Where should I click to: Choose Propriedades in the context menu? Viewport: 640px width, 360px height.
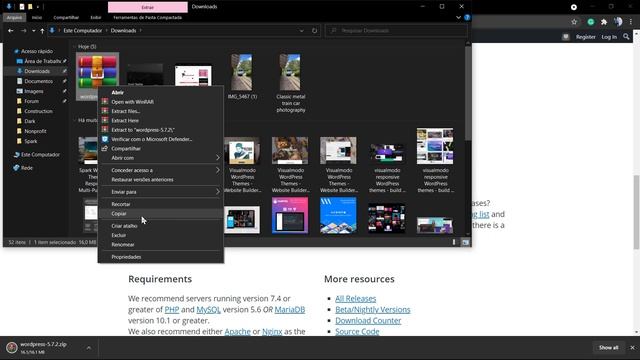tap(161, 257)
